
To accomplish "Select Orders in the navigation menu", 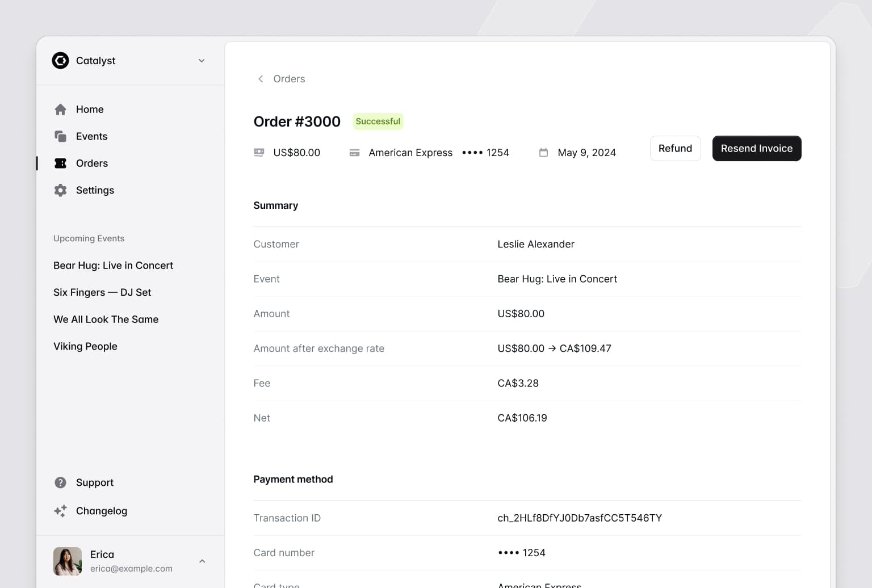I will point(91,163).
